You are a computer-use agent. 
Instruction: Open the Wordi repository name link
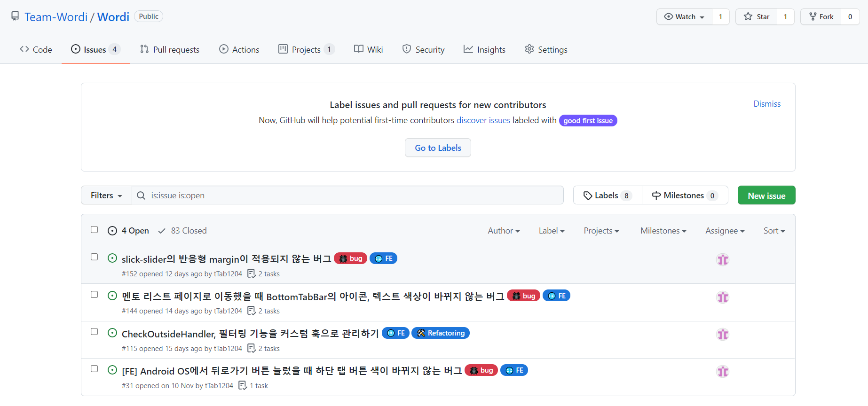tap(113, 17)
